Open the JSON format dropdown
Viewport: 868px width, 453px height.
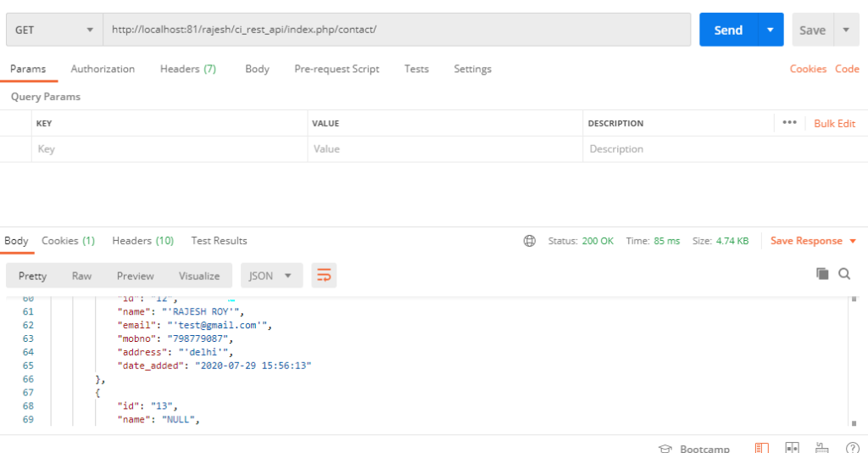[x=271, y=276]
